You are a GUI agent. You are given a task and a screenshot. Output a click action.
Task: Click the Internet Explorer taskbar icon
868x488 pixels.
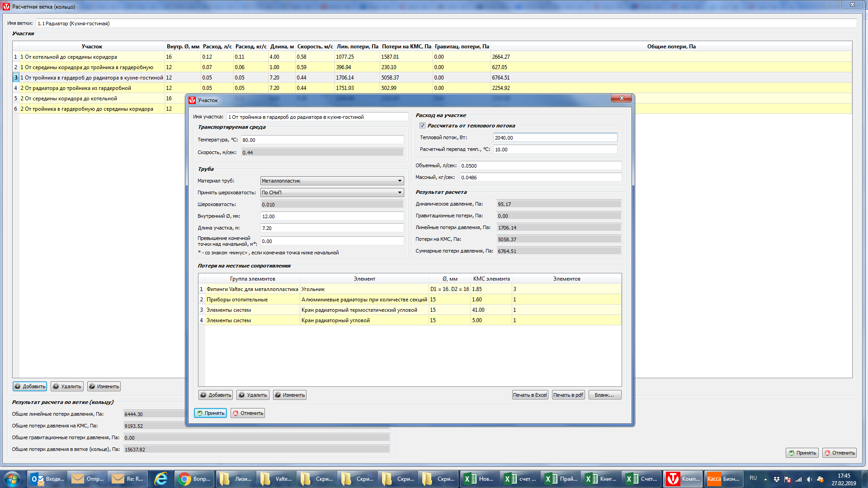161,479
